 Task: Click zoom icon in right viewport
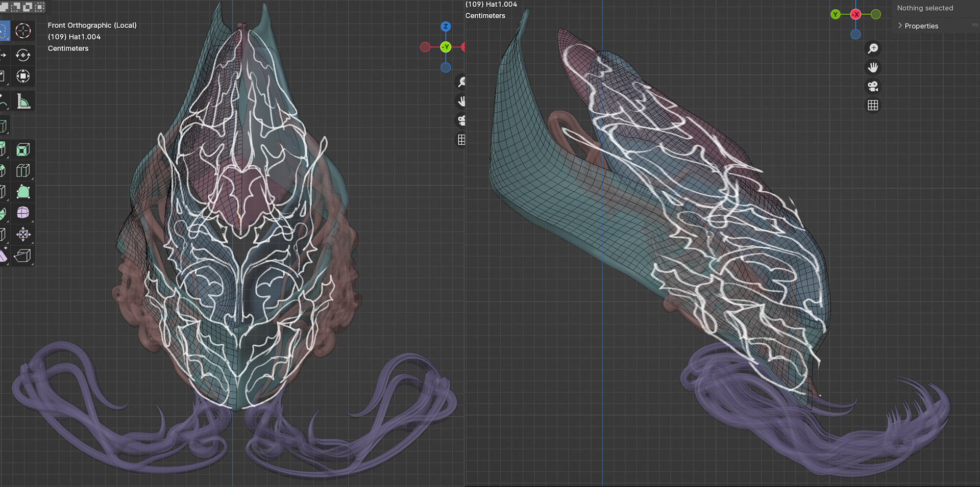coord(873,48)
